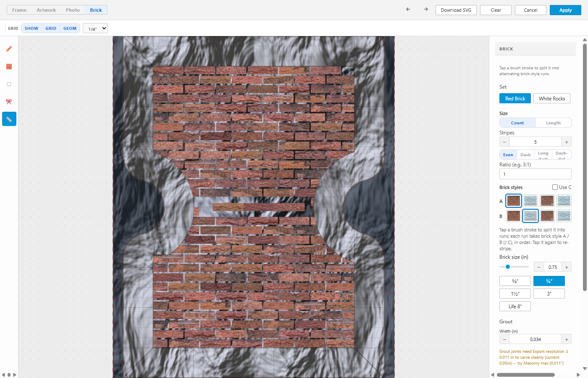Click the Clear button
Screen dimensions: 588x378
click(496, 10)
